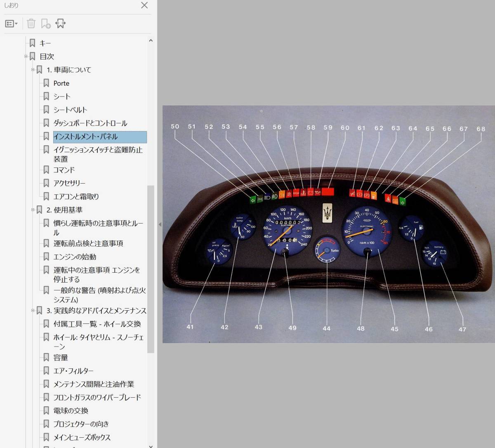Screen dimensions: 495x448
Task: Select the 電球の交換 bookmark
Action: [x=71, y=411]
